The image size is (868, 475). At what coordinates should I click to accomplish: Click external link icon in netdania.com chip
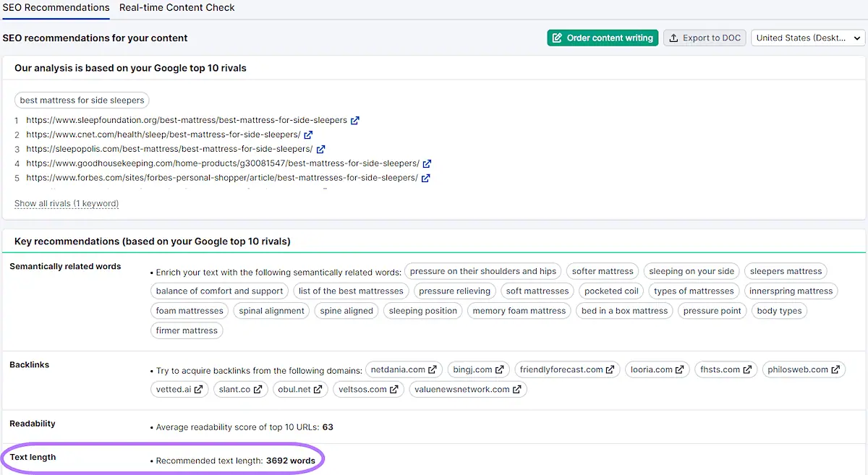(x=433, y=370)
